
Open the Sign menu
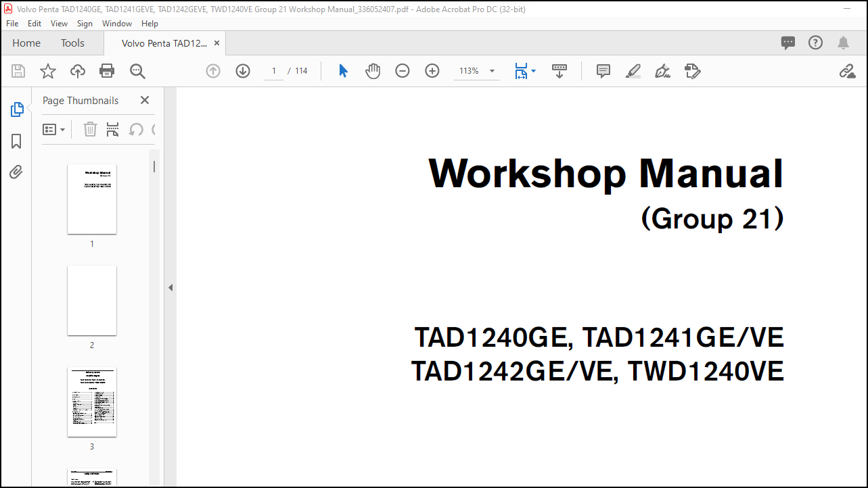[85, 23]
